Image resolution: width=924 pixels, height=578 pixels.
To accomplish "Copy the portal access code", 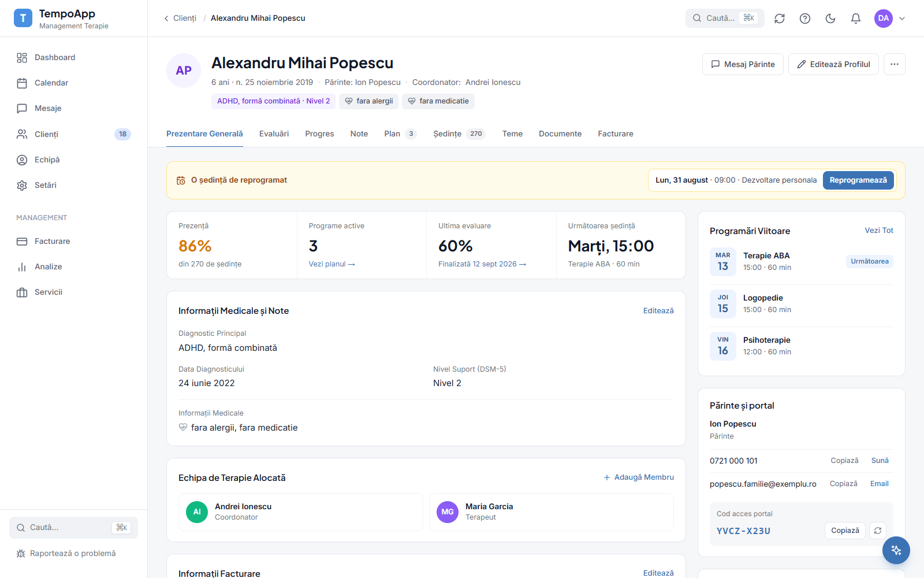I will pos(845,531).
